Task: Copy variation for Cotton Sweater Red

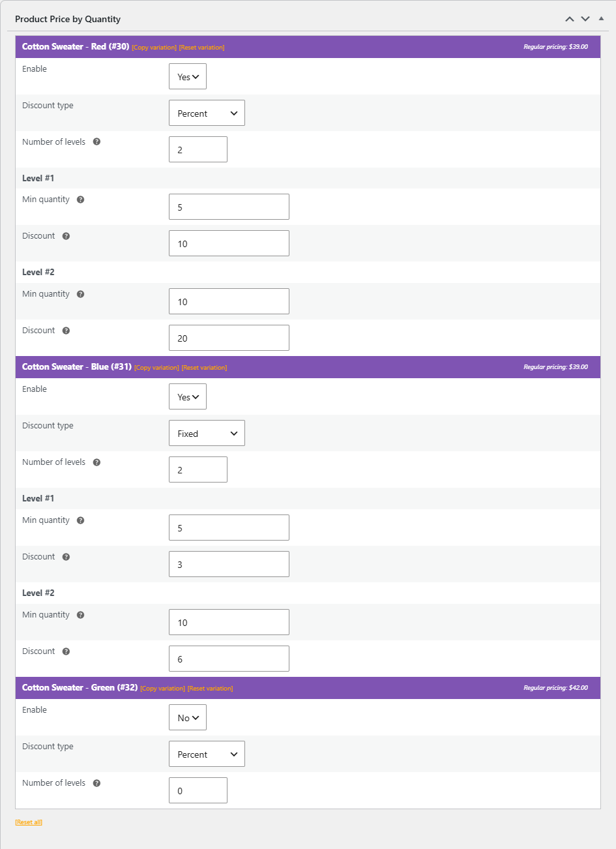Action: tap(154, 48)
